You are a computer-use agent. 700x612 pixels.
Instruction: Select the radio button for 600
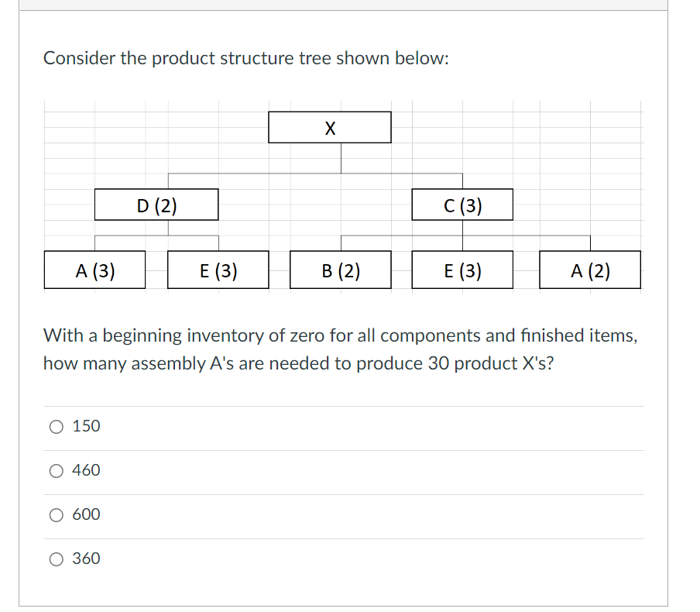pyautogui.click(x=55, y=514)
